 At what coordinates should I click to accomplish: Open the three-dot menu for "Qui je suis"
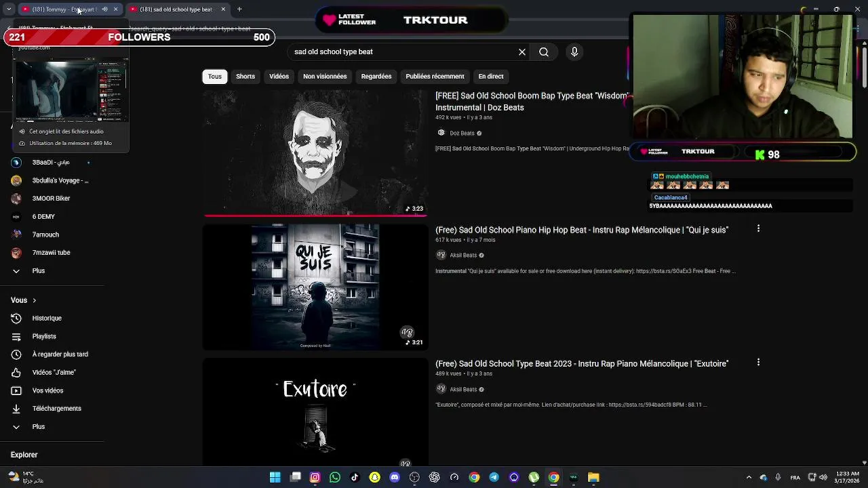(x=758, y=228)
